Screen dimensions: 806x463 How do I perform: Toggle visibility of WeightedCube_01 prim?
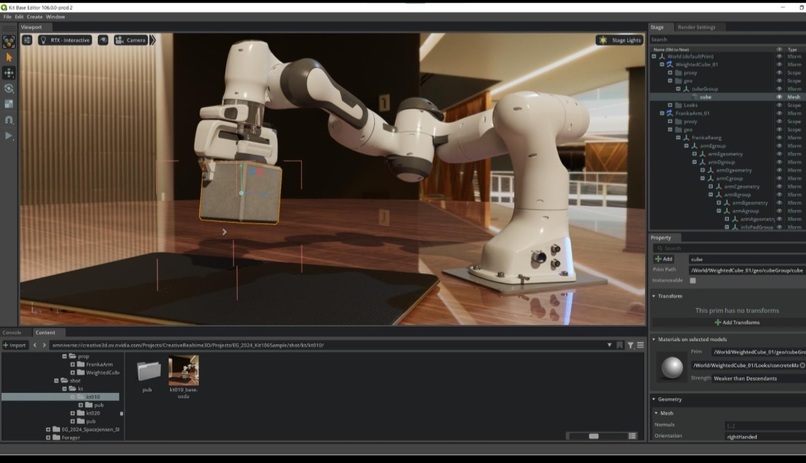[779, 64]
